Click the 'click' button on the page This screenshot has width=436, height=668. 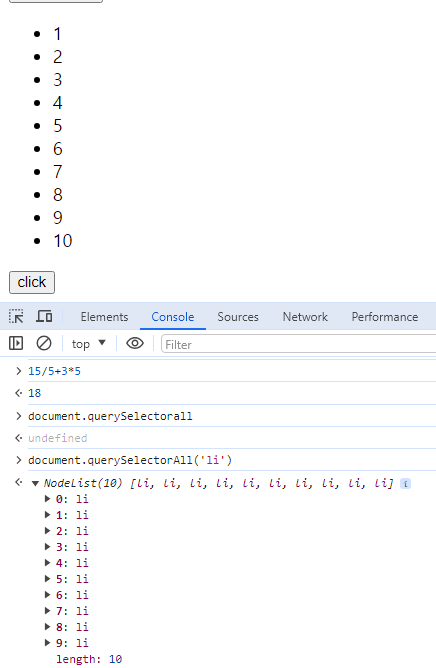click(32, 282)
